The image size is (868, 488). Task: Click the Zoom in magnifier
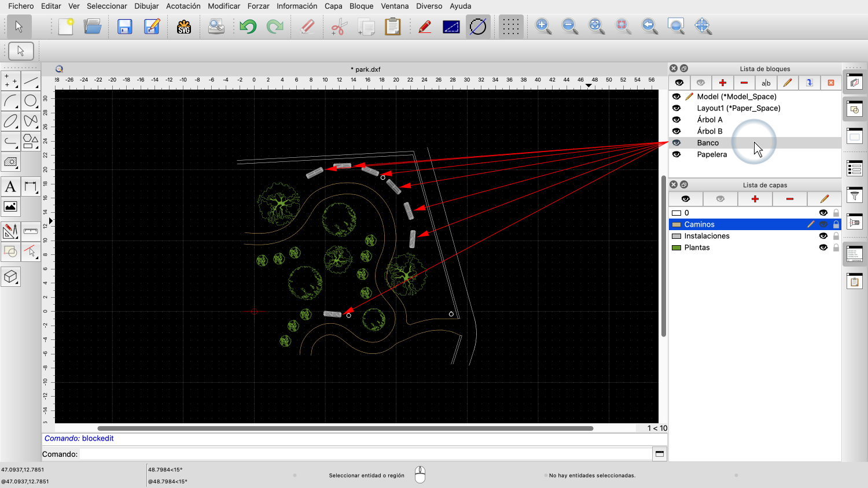point(543,26)
